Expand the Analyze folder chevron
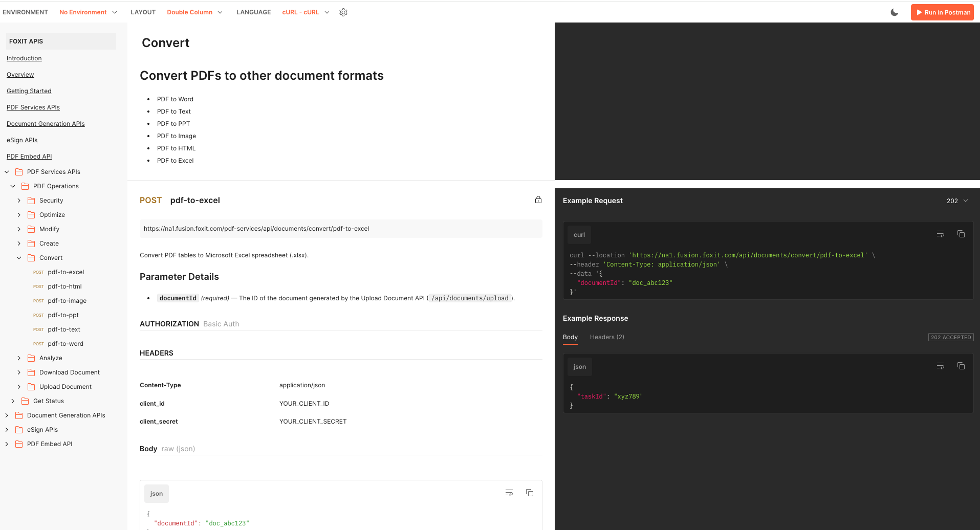The image size is (980, 530). coord(19,358)
